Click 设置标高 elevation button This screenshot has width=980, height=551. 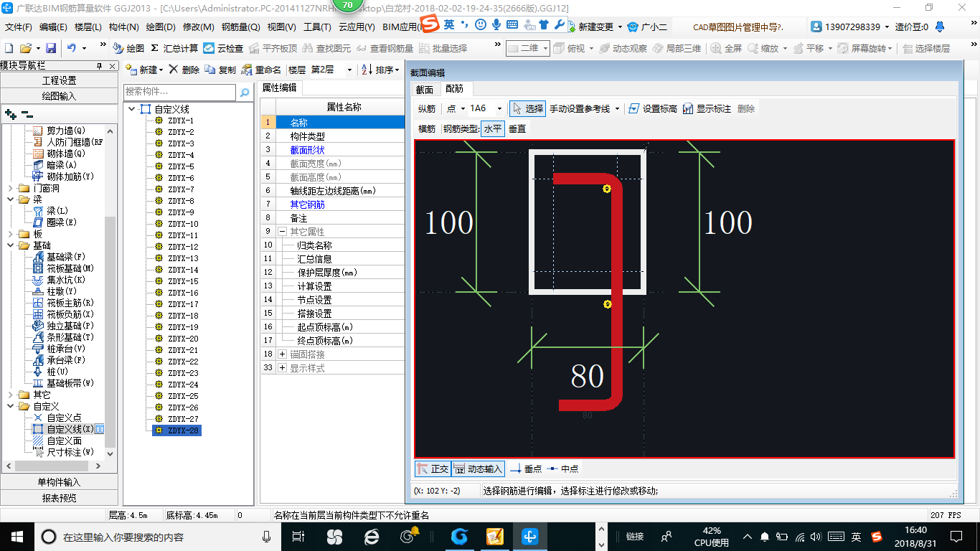(652, 108)
